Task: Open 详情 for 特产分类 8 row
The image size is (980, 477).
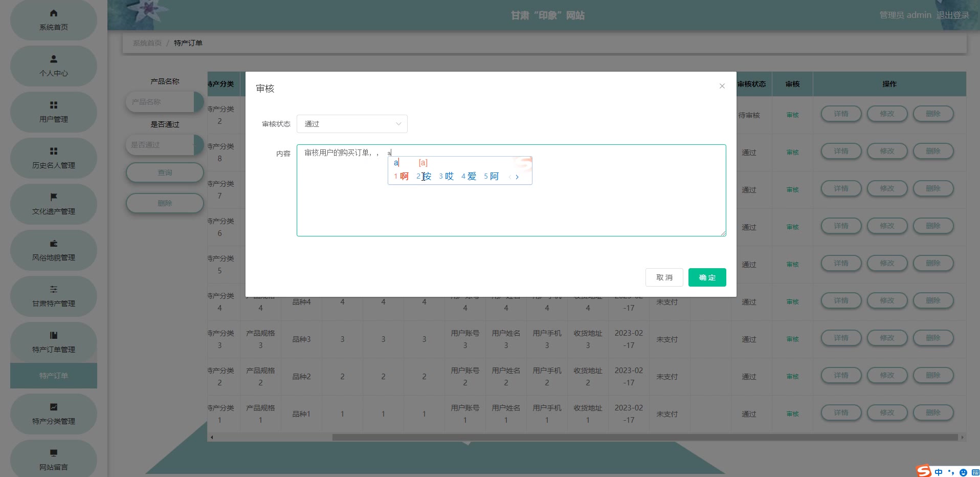Action: [x=841, y=151]
